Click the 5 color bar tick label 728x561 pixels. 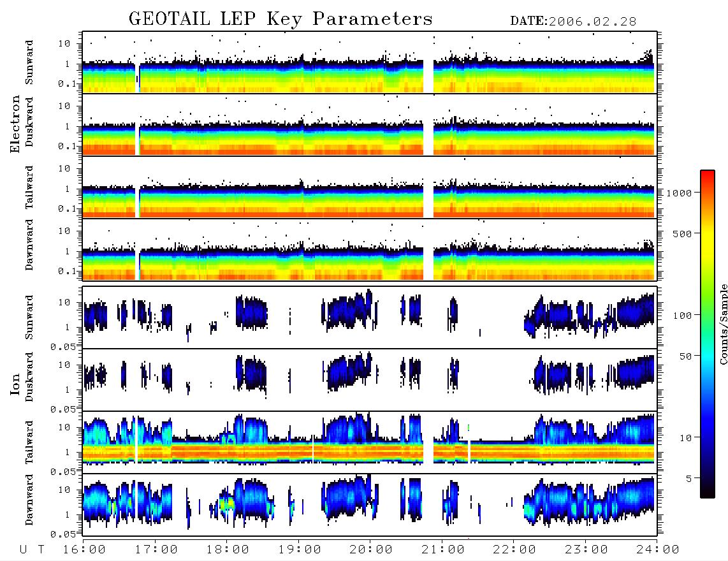(x=689, y=479)
